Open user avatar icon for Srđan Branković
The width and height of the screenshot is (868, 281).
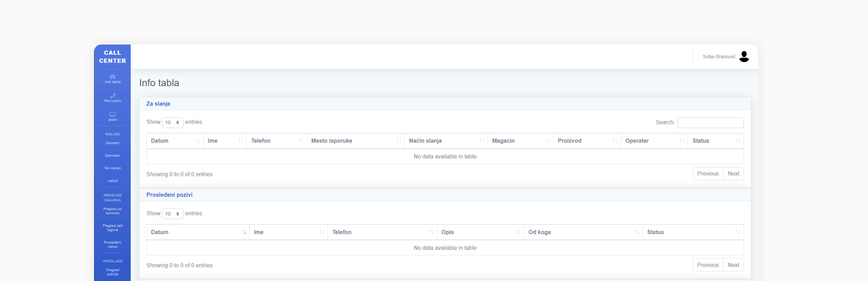click(744, 57)
